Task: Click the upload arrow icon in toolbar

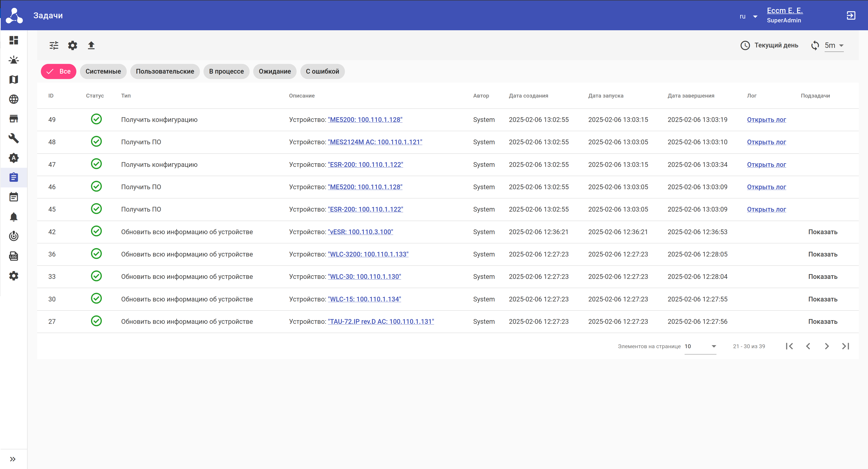Action: coord(91,45)
